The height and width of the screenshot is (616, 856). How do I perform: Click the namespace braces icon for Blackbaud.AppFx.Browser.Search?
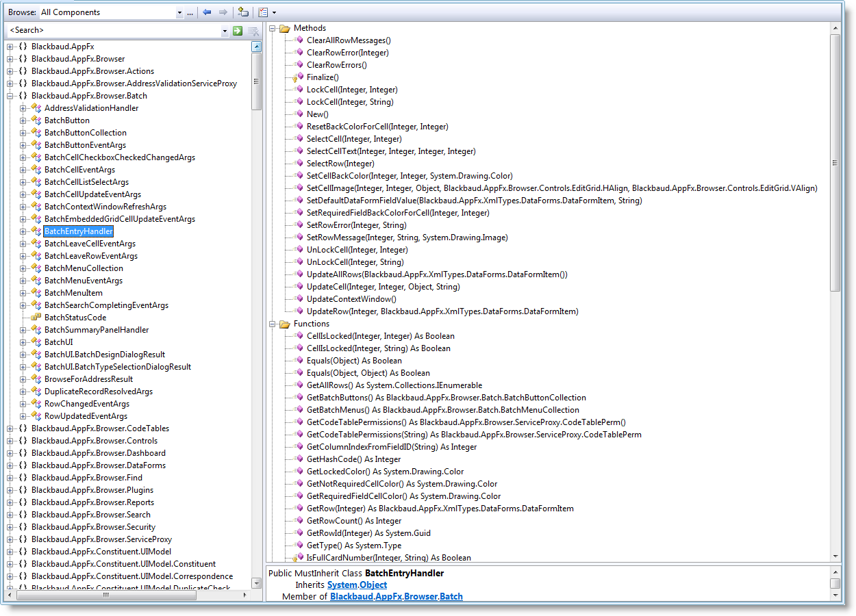pos(23,515)
